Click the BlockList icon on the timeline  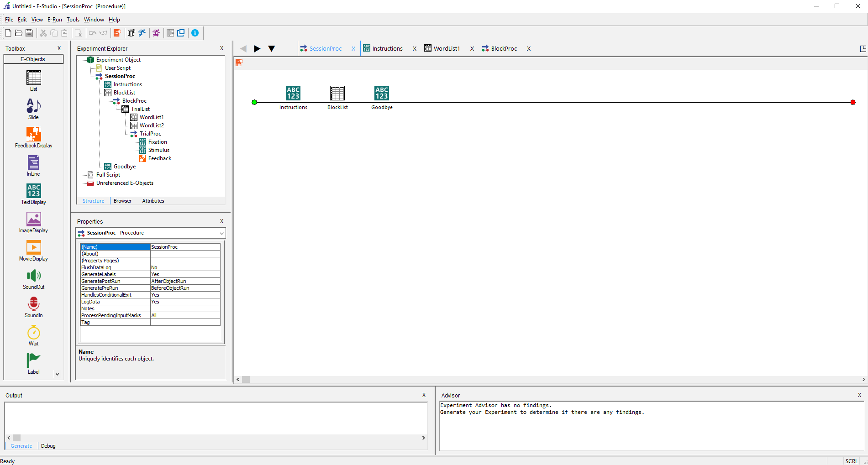[x=337, y=94]
